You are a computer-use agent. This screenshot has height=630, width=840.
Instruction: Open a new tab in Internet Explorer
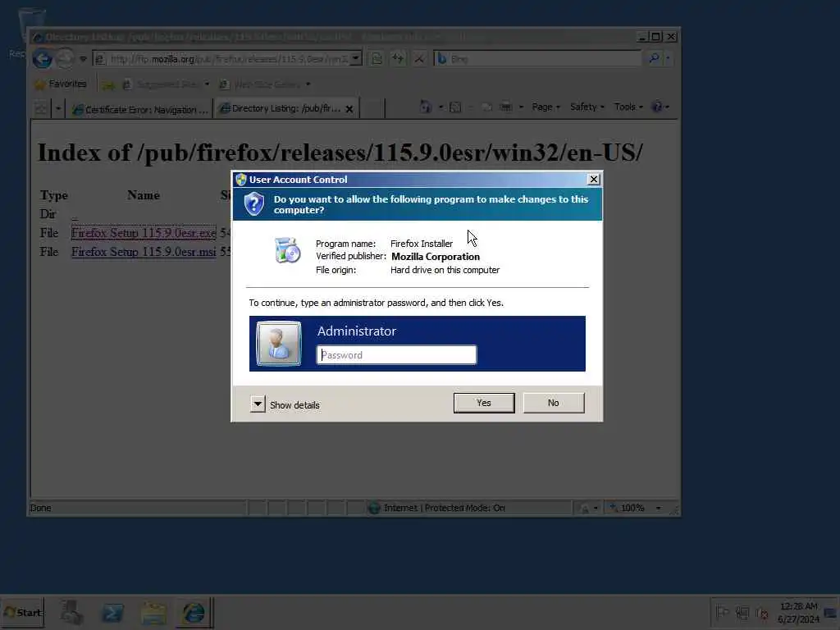click(x=372, y=109)
